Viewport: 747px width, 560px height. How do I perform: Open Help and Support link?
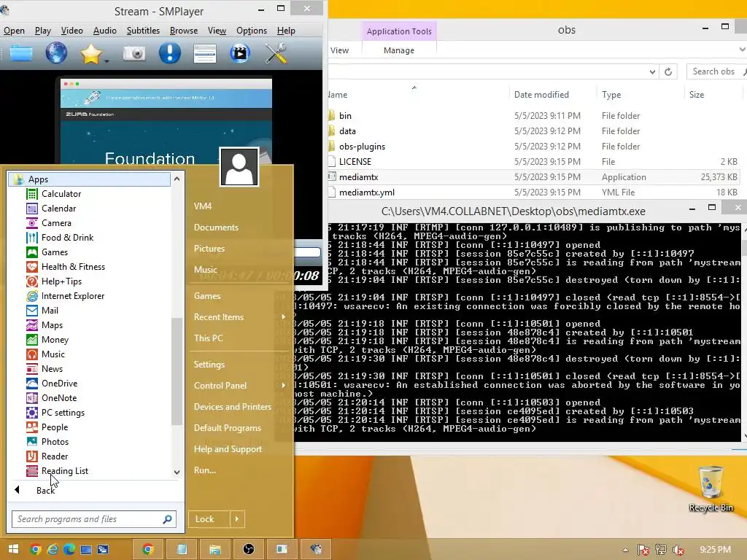tap(228, 449)
